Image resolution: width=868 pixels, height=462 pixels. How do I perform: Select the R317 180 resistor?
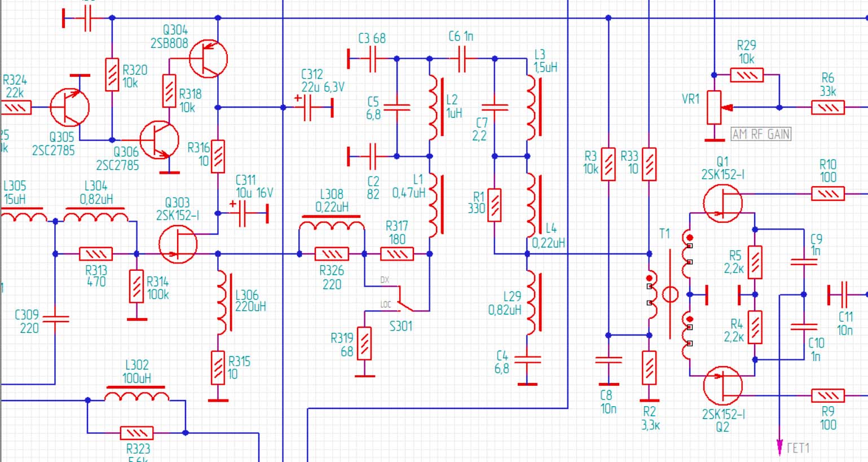tap(397, 254)
